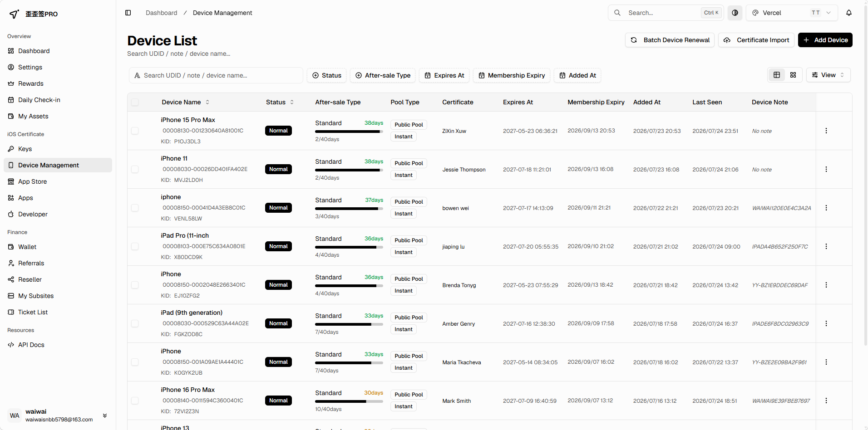Screen dimensions: 868x430
Task: Open actions menu for Brenda Tonyg's device
Action: (826, 285)
